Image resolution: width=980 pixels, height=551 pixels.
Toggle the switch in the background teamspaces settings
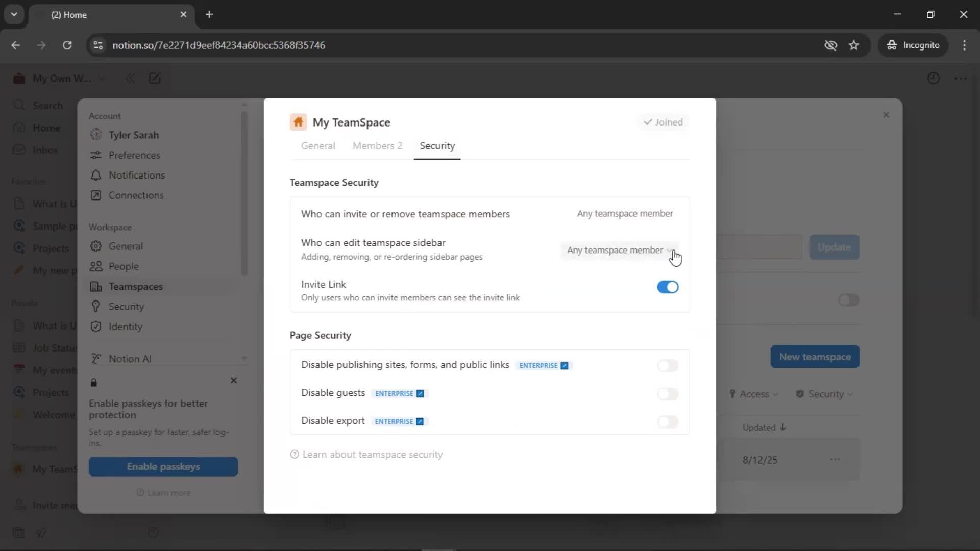pyautogui.click(x=848, y=300)
